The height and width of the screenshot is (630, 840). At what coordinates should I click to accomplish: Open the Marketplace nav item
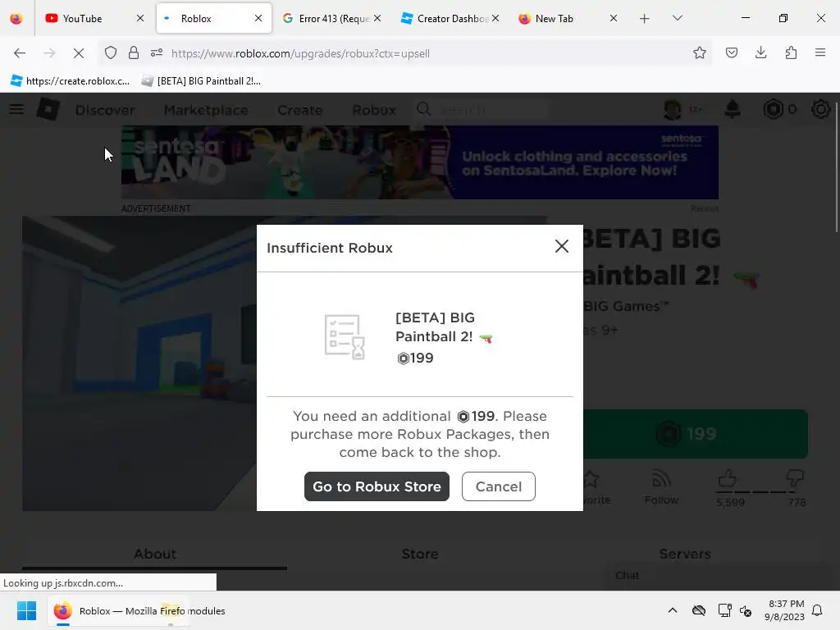(206, 110)
